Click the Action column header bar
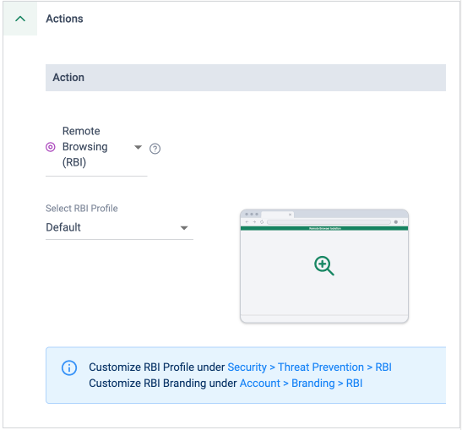 [246, 77]
